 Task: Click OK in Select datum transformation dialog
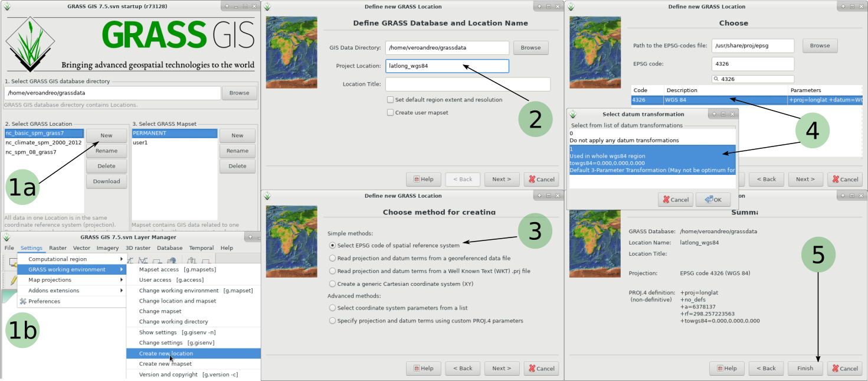pos(713,200)
